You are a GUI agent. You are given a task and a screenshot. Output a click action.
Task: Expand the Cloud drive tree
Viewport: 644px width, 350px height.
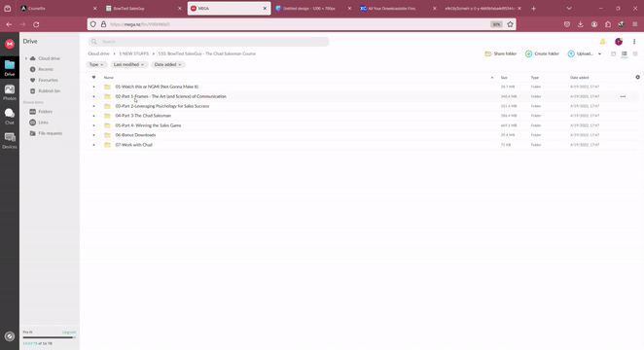click(x=26, y=58)
